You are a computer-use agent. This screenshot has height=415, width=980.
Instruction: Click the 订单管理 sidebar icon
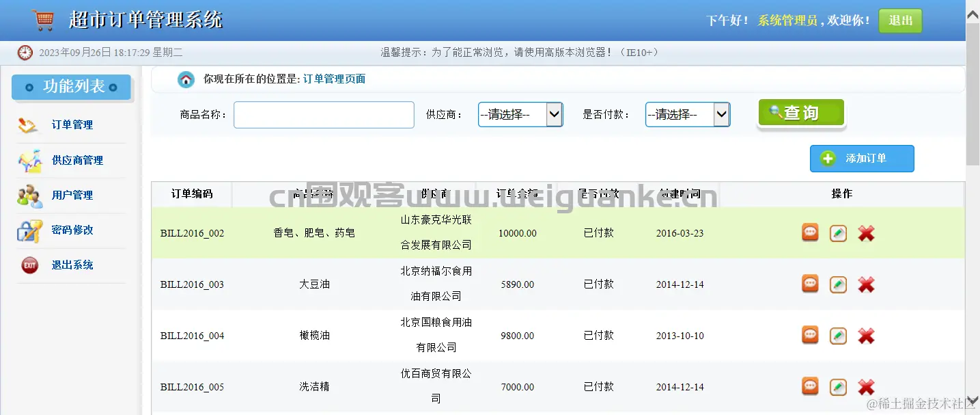coord(29,125)
